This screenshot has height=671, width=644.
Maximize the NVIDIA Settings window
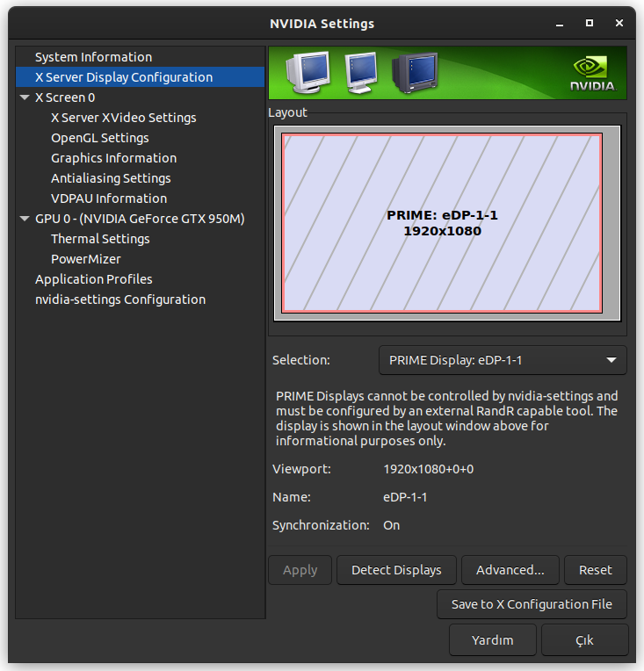click(590, 23)
